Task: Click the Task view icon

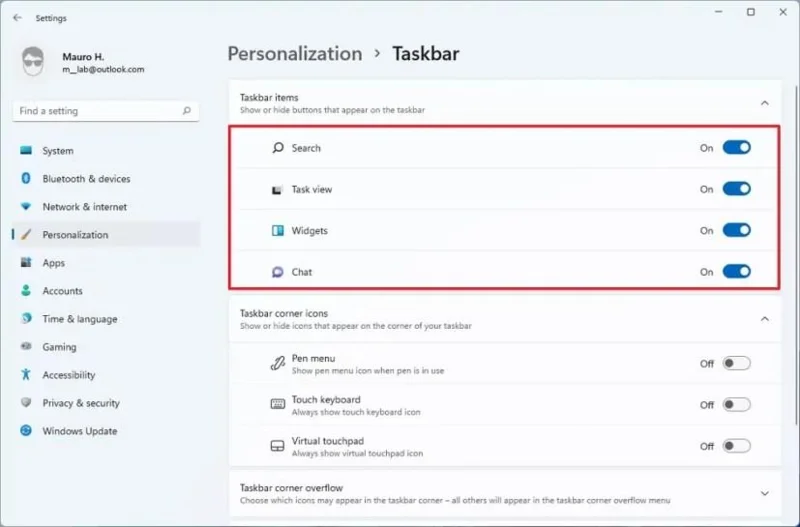Action: (277, 190)
